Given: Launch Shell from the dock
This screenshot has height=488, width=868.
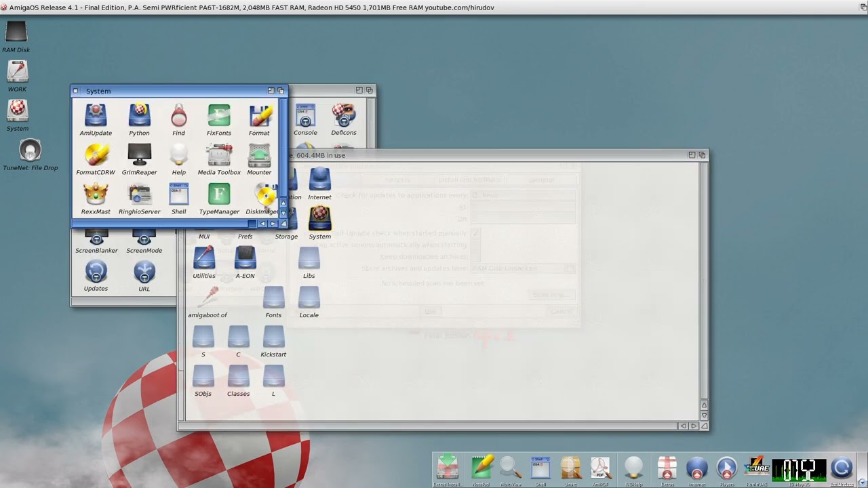Looking at the screenshot, I should 540,469.
